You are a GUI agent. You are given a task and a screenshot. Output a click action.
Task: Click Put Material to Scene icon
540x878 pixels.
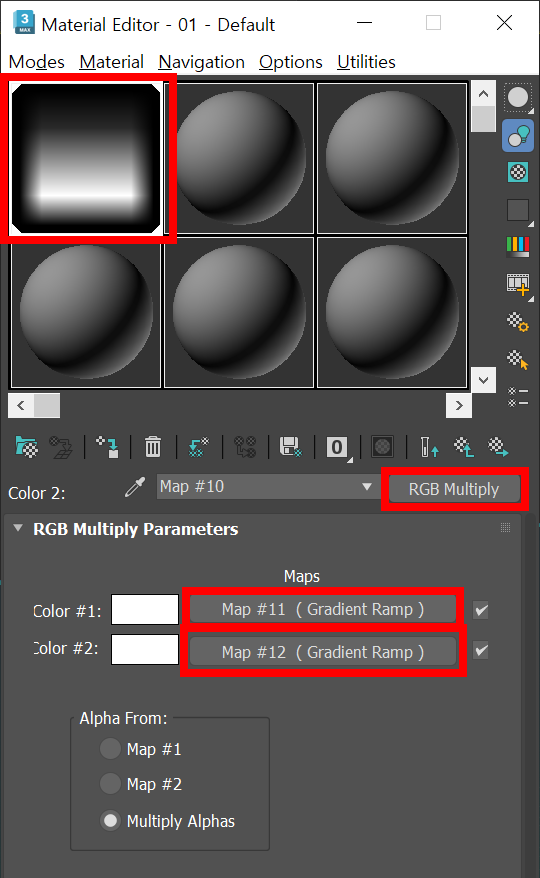(60, 447)
